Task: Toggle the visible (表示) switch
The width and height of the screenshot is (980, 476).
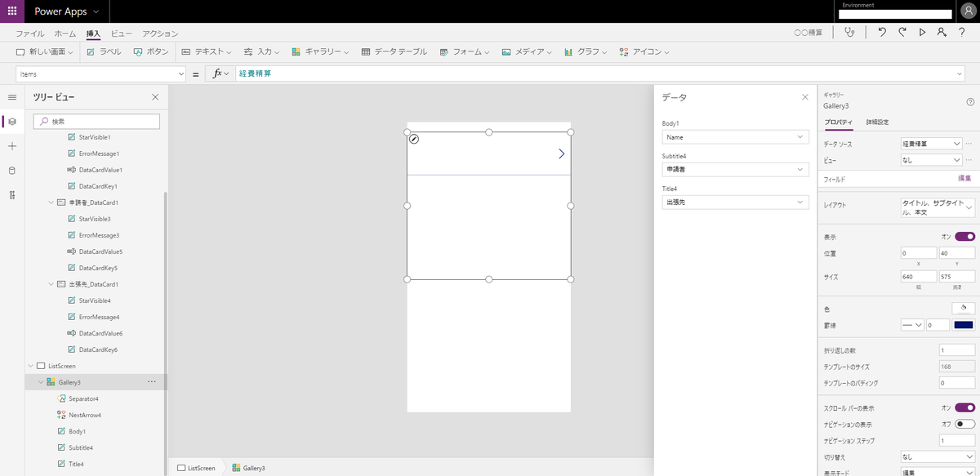Action: (x=964, y=237)
